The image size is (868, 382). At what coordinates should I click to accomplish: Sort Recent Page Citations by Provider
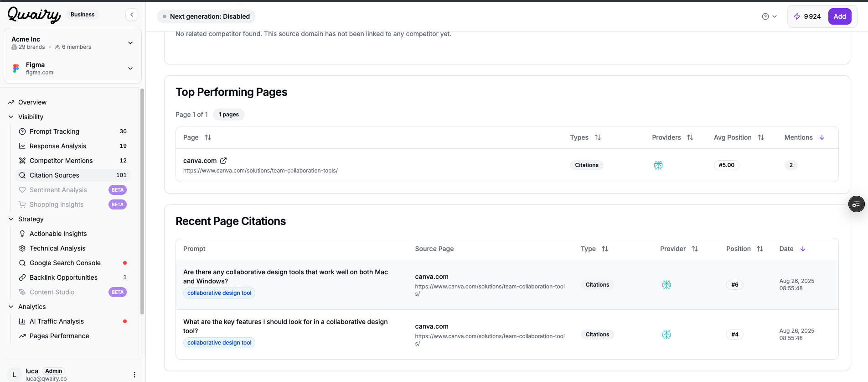[x=695, y=249]
